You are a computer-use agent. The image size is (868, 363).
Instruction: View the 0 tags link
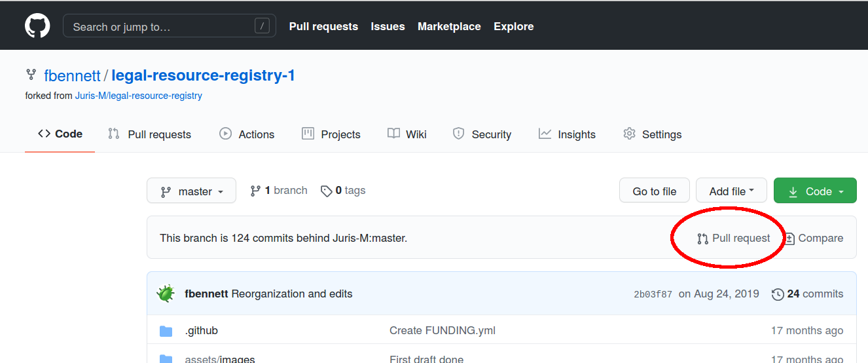pyautogui.click(x=343, y=191)
